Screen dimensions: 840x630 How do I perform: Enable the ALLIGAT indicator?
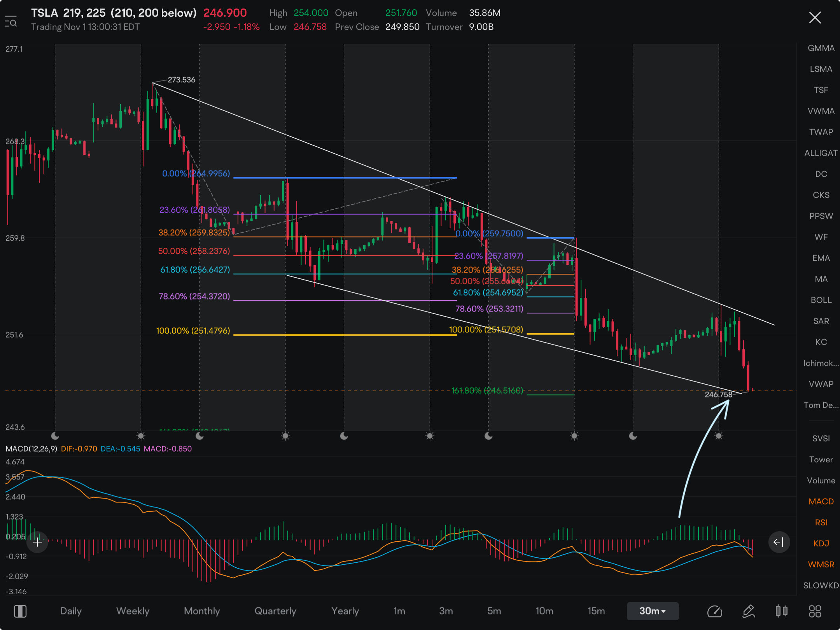(821, 153)
